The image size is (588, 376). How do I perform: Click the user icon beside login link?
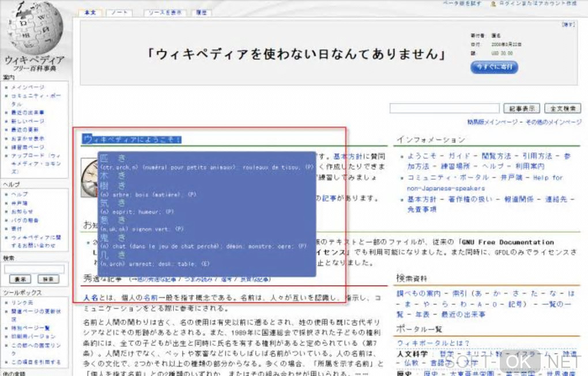coord(493,4)
